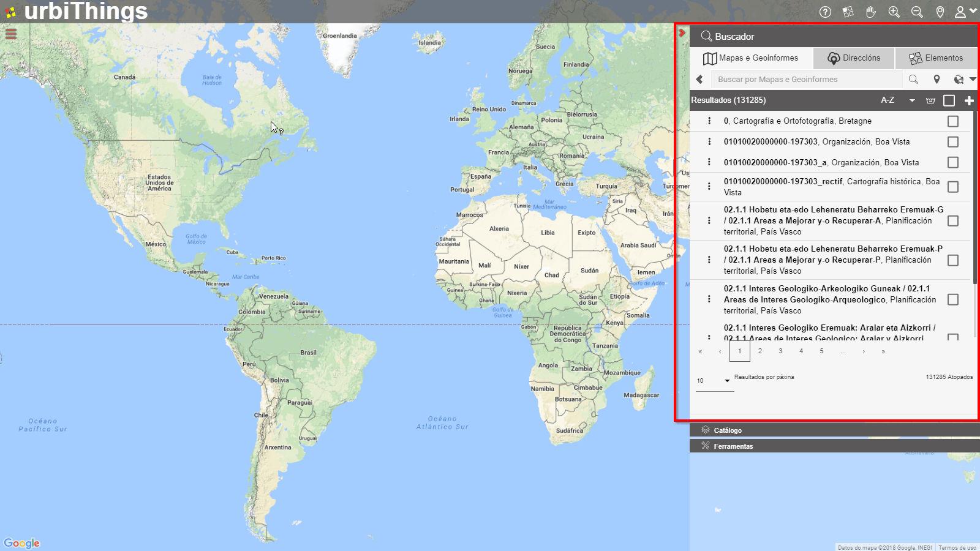Switch to Mapas e Geoinformes tab

(x=752, y=58)
